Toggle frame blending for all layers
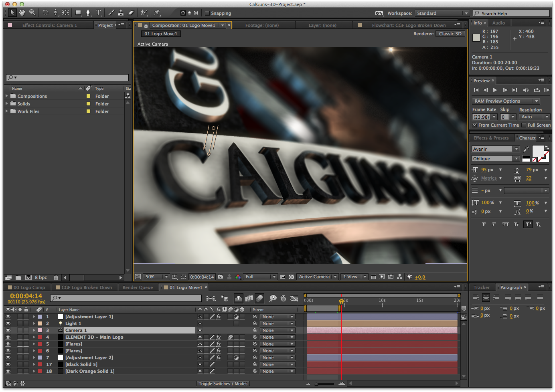The image size is (555, 392). [x=249, y=298]
